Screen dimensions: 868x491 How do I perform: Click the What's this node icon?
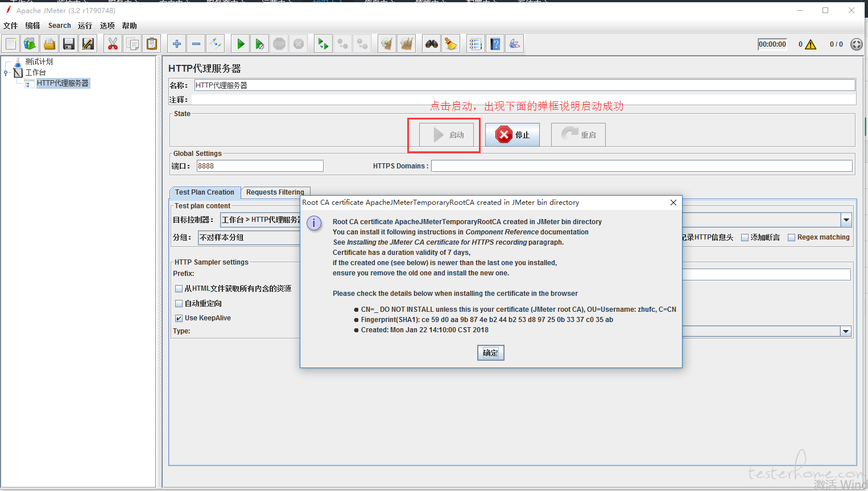point(515,44)
